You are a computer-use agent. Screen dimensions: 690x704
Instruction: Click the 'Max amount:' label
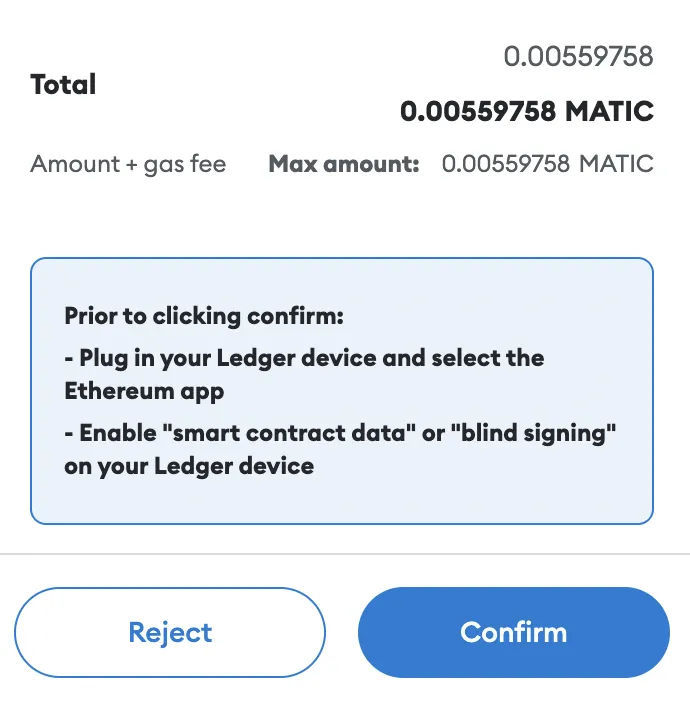click(344, 164)
